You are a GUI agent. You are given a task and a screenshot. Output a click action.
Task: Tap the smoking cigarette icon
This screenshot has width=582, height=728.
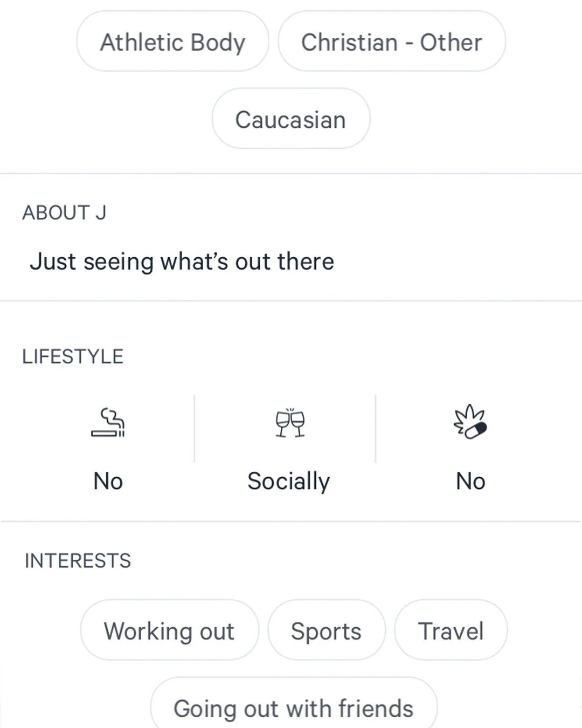click(108, 423)
